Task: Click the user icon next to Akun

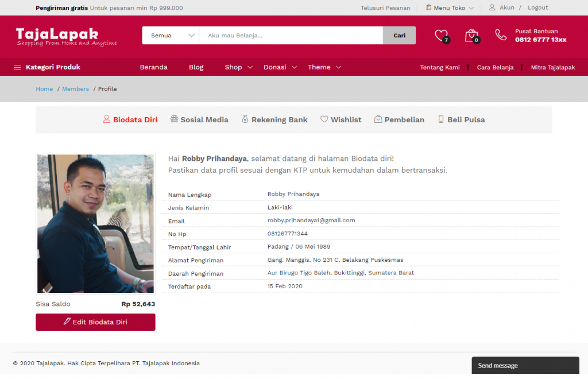Action: 492,7
